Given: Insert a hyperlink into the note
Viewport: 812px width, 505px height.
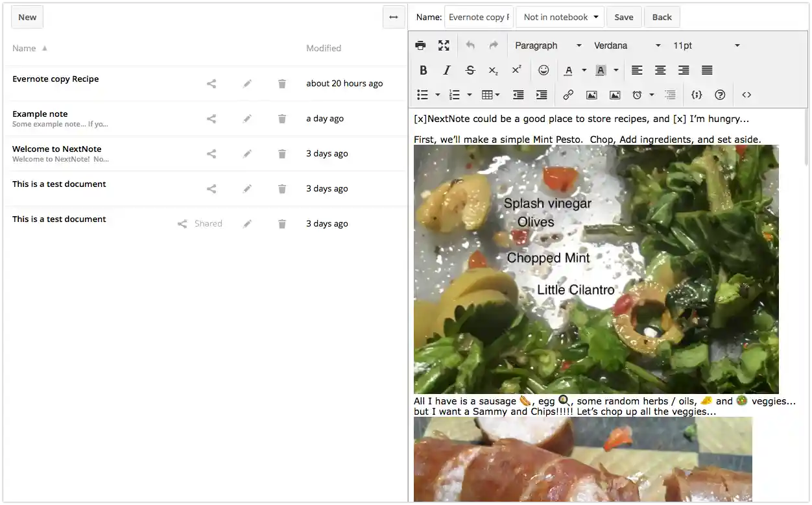Looking at the screenshot, I should tap(568, 95).
